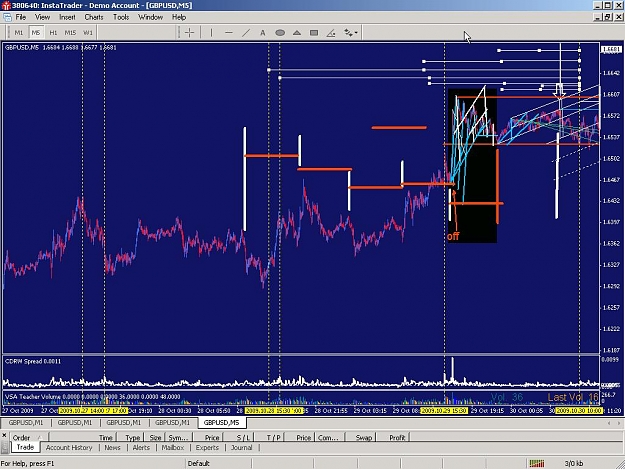Image resolution: width=625 pixels, height=469 pixels.
Task: Click the highlighted 2009.10.29 15:30 date marker
Action: coord(444,410)
